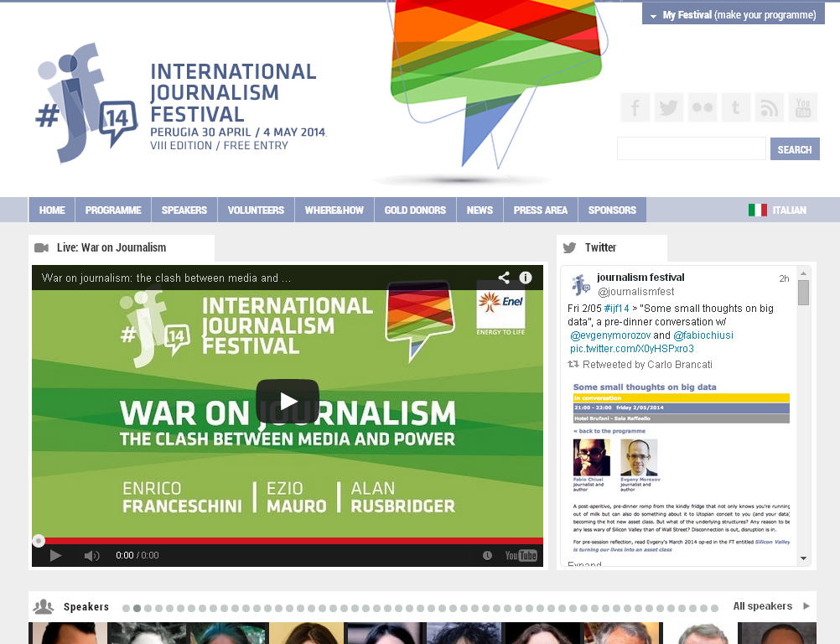This screenshot has width=840, height=644.
Task: Open the SPONSORS menu item
Action: 612,210
